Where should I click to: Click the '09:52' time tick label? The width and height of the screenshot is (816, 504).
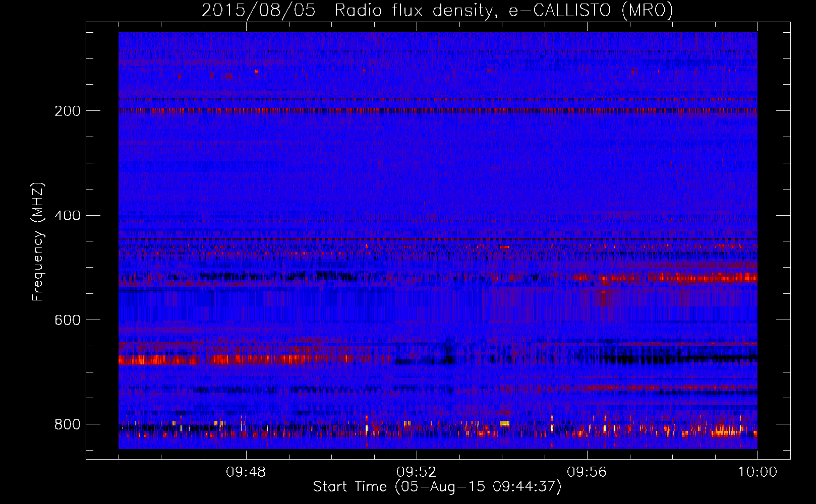coord(417,472)
